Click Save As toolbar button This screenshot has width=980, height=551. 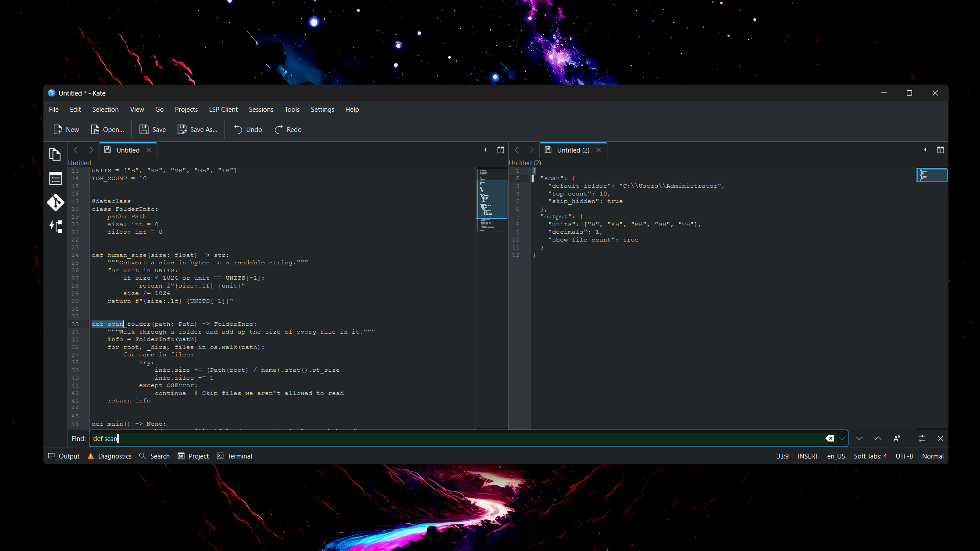197,130
